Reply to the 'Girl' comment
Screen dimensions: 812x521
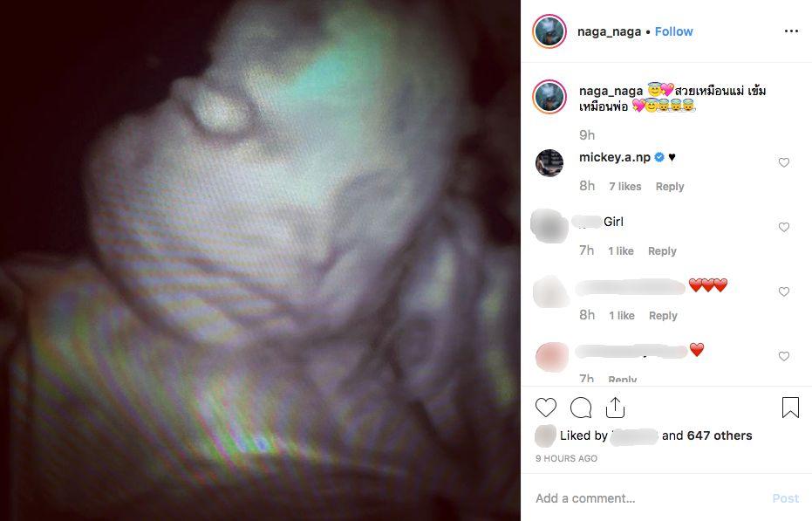[x=662, y=251]
